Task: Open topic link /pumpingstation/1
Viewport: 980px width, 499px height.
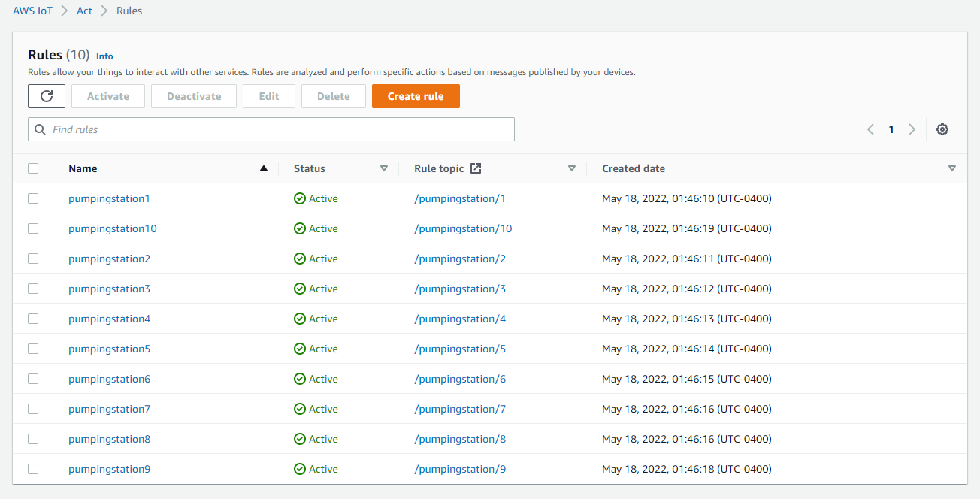Action: point(460,198)
